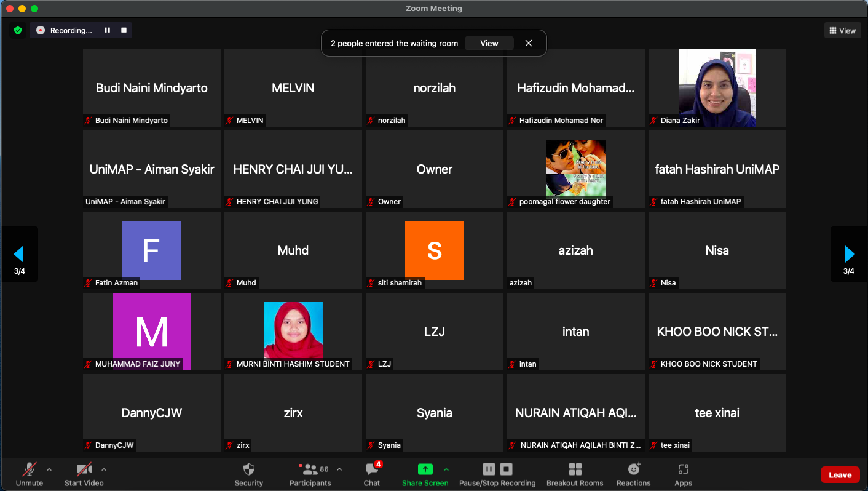Open the Security shield icon

point(248,470)
